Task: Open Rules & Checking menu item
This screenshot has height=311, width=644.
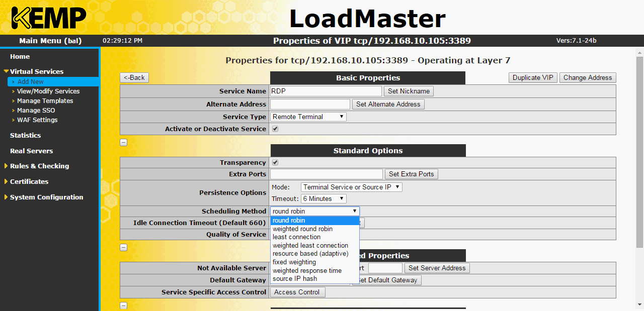Action: [40, 166]
